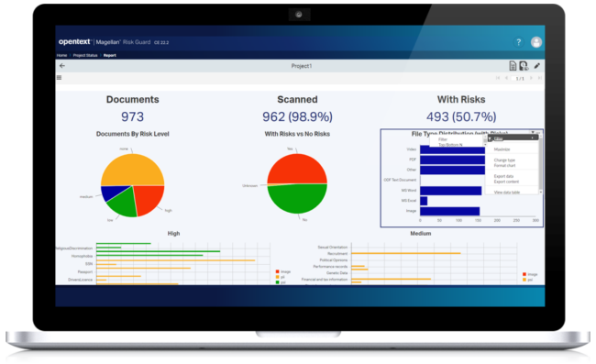596x364 pixels.
Task: Go back using the left arrow icon
Action: click(x=62, y=66)
